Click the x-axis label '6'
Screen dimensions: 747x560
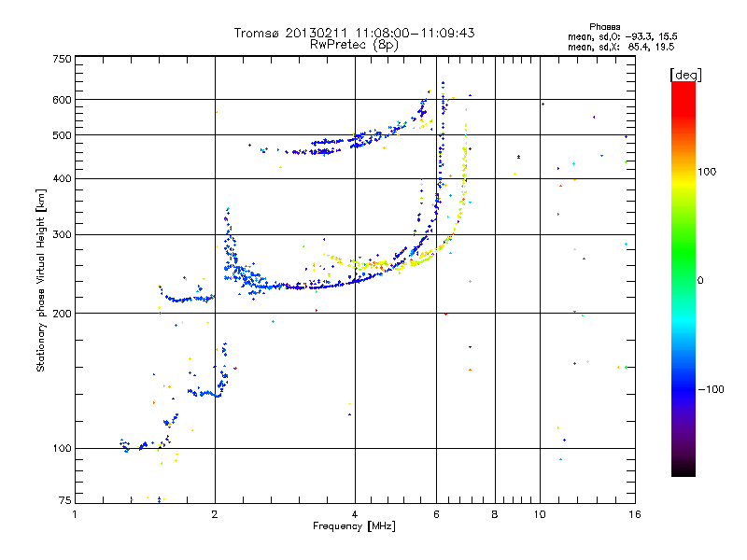pos(436,514)
